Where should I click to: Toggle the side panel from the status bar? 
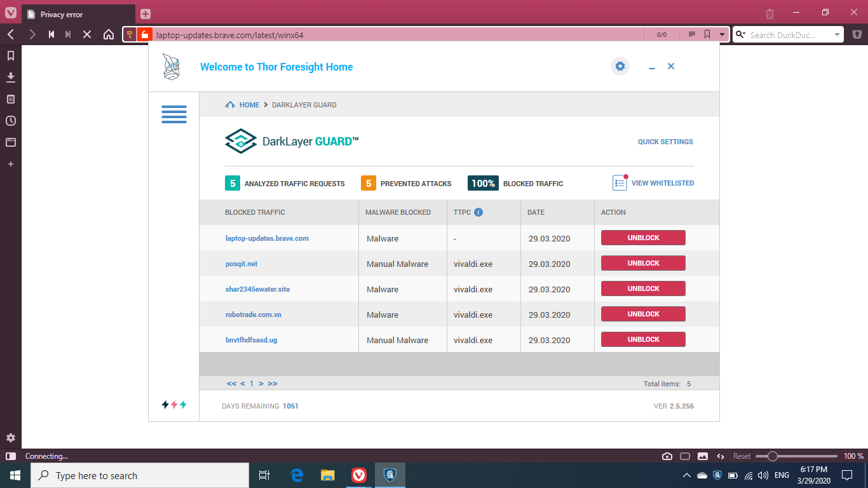[11, 456]
